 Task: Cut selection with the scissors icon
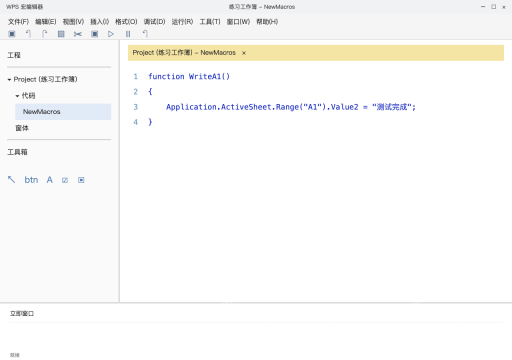tap(78, 34)
